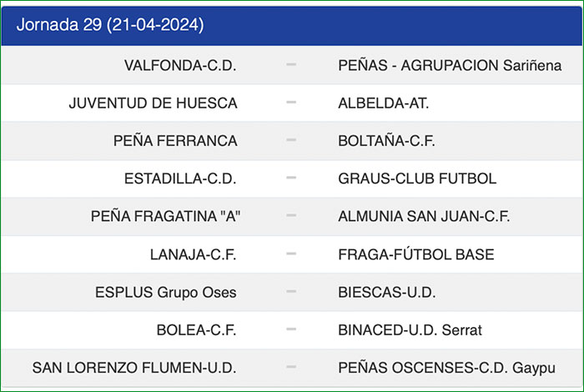Click PEÑA FRAGATINA "A" team name
The width and height of the screenshot is (584, 392).
[164, 216]
